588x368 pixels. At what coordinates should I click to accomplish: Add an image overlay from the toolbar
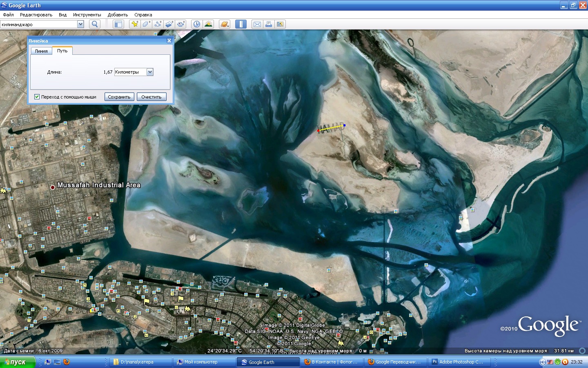tap(169, 24)
